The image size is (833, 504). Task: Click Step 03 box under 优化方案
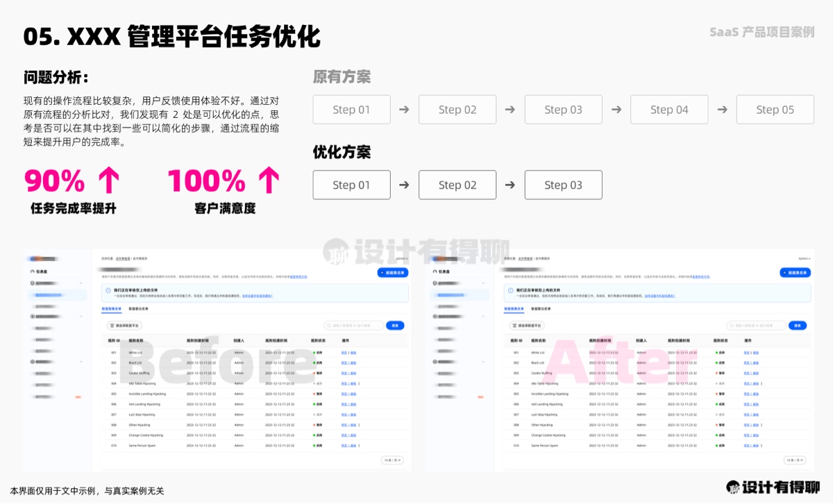(x=563, y=185)
